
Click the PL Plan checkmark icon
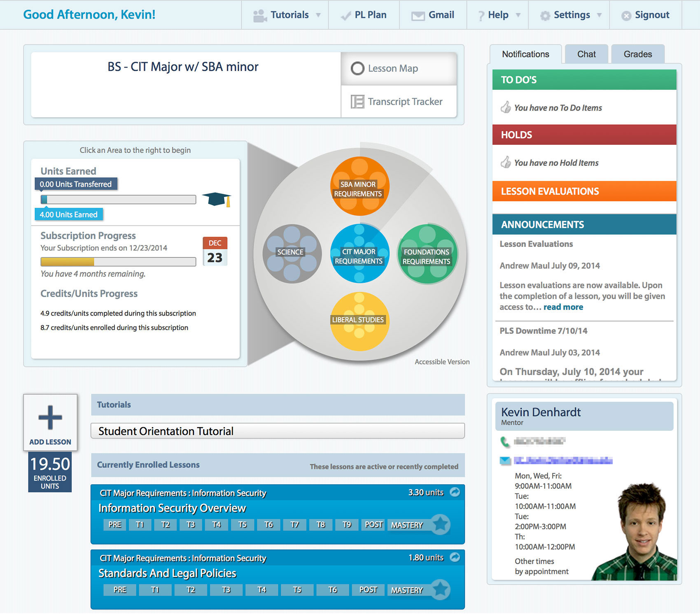point(345,16)
